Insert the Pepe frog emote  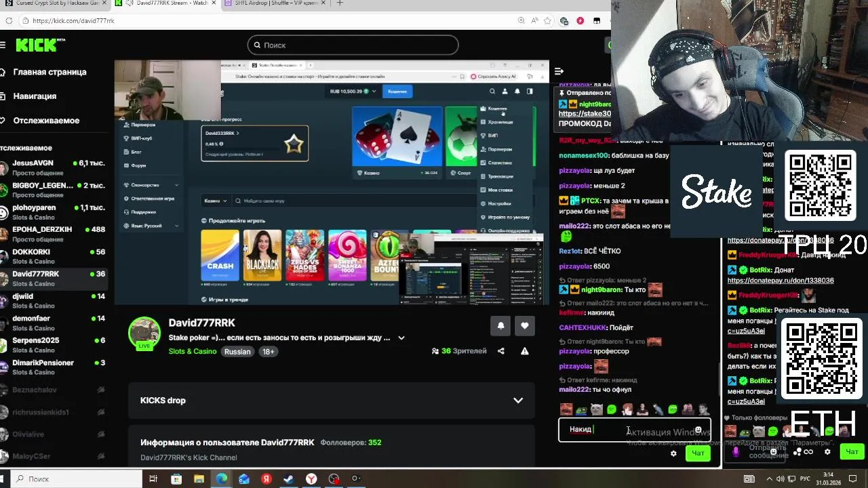(x=581, y=409)
